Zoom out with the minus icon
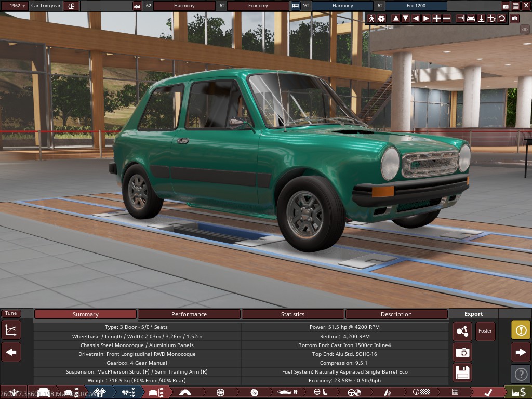Viewport: 532px width, 399px height. (x=447, y=18)
